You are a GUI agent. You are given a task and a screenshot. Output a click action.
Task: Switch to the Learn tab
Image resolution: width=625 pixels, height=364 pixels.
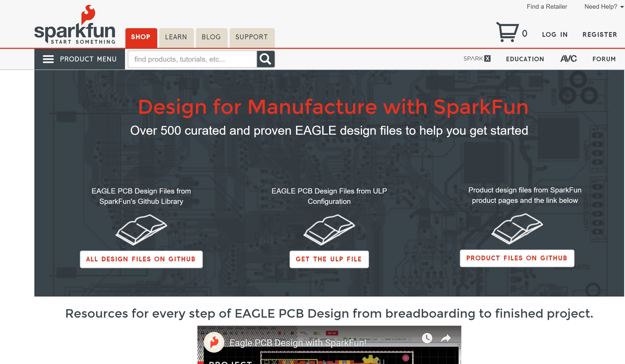click(x=176, y=37)
